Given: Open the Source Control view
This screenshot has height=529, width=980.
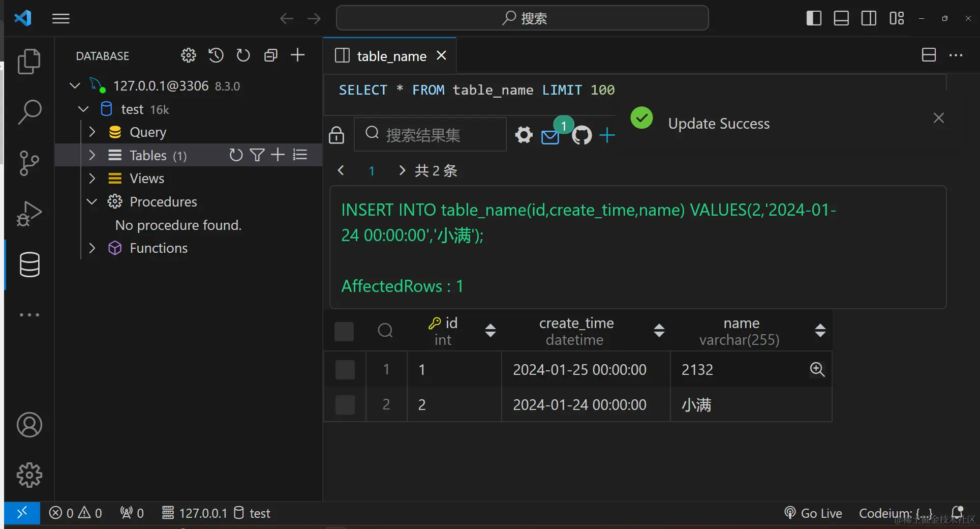Looking at the screenshot, I should click(29, 163).
